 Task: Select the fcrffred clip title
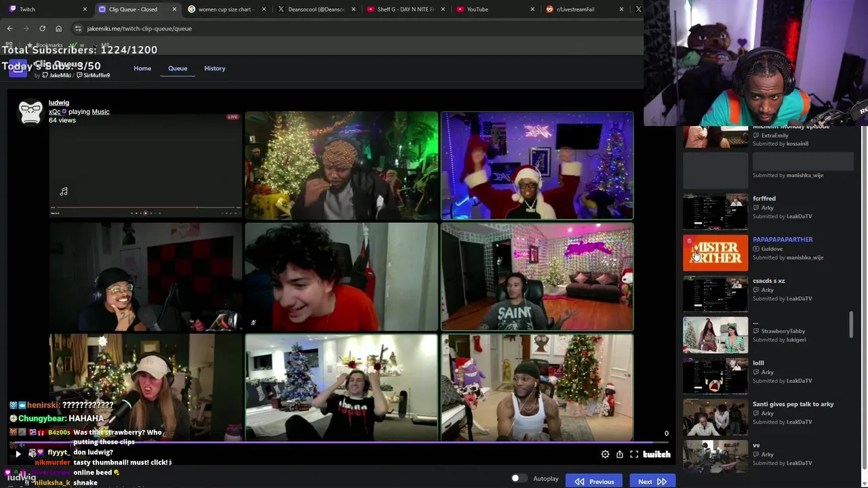(764, 199)
